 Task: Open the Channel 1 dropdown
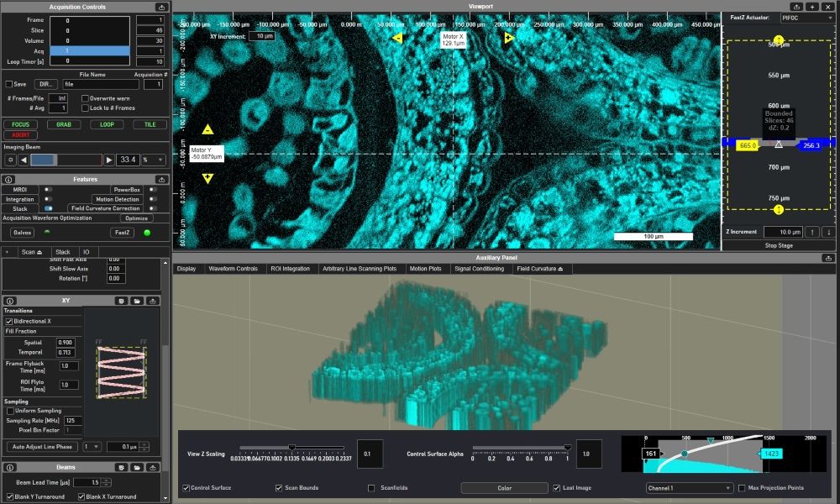pyautogui.click(x=689, y=488)
